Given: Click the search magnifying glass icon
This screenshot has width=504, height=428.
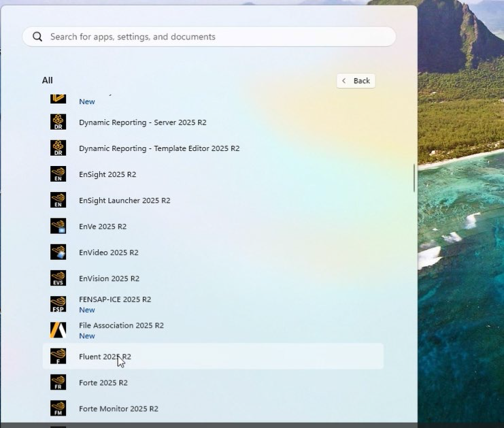Looking at the screenshot, I should [x=37, y=37].
